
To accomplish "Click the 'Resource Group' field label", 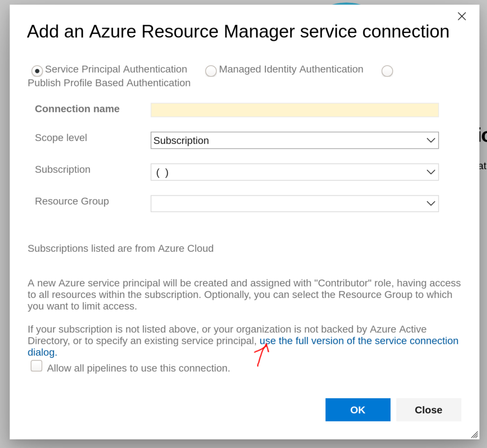I will [x=72, y=201].
